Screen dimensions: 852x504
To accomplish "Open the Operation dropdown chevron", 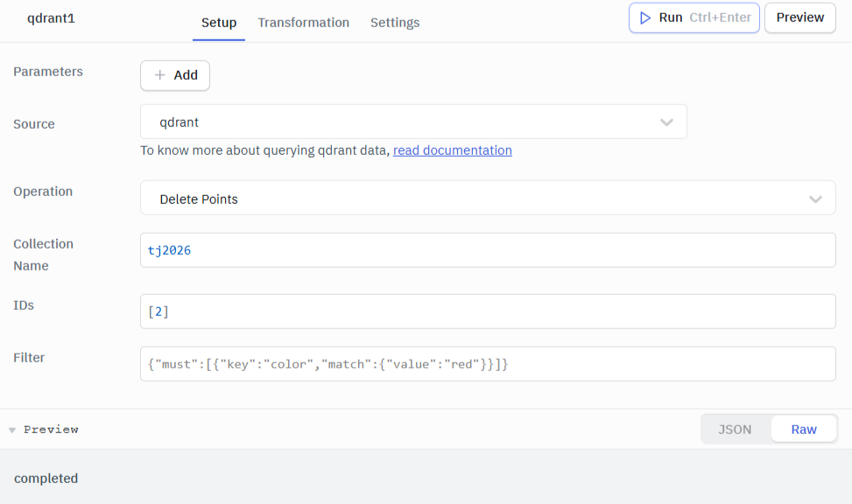I will (x=815, y=199).
